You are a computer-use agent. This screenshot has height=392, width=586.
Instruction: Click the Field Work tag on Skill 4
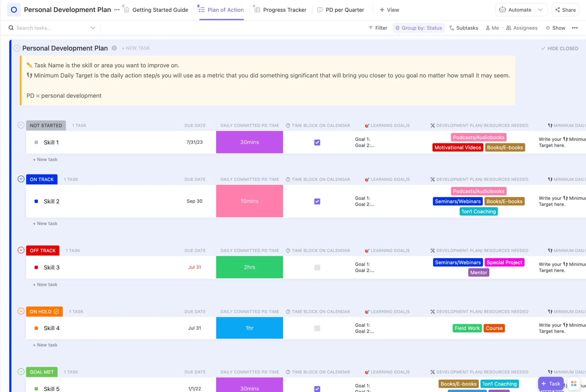tap(467, 328)
